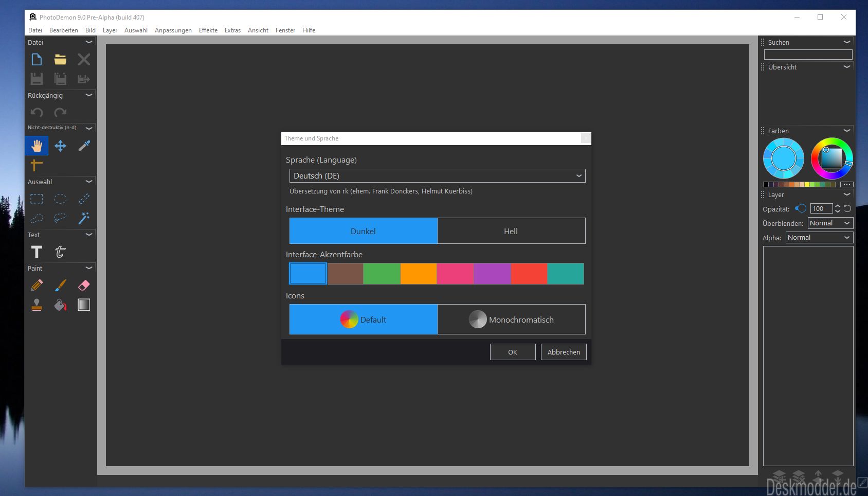Open the Hilfe menu

(309, 30)
